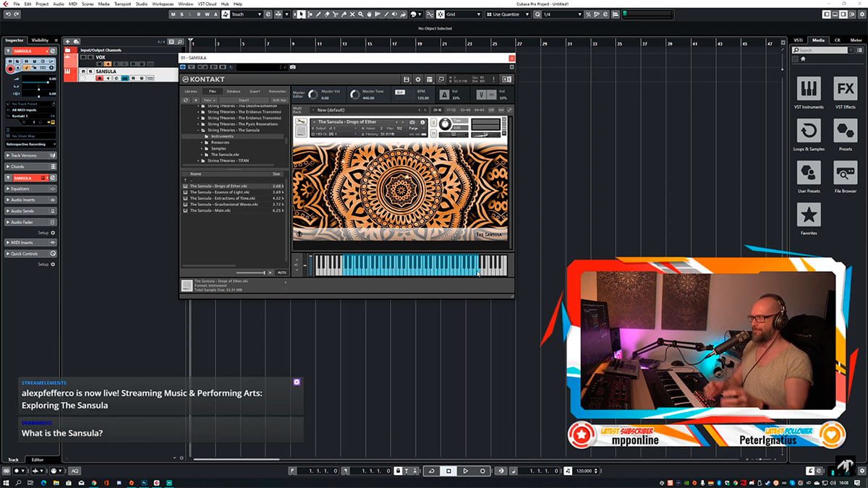Switch to Kontakt Database browser tab
868x488 pixels.
[234, 91]
